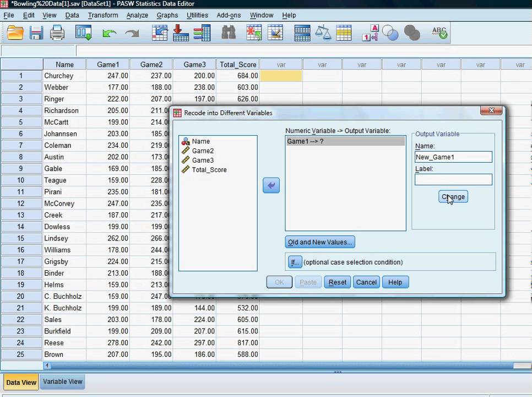This screenshot has width=532, height=397.
Task: Select row number 25 header
Action: click(x=21, y=355)
